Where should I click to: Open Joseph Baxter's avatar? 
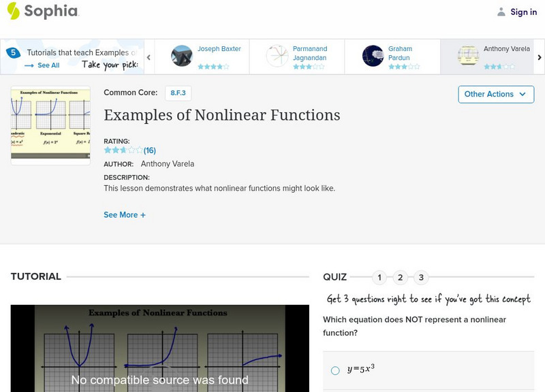coord(181,55)
